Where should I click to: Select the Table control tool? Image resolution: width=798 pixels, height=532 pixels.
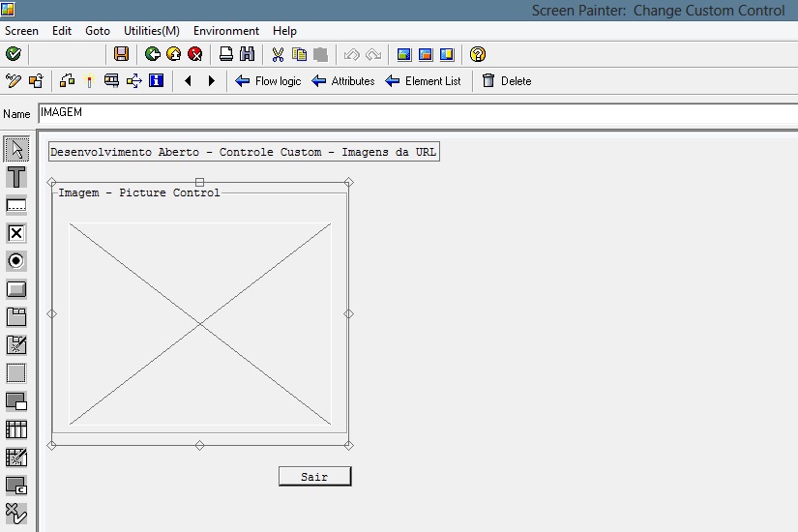coord(16,429)
